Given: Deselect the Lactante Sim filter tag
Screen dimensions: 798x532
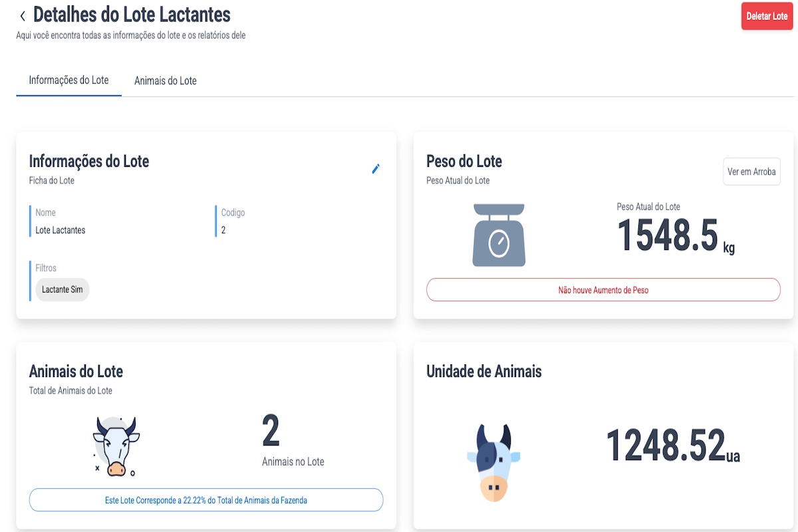Looking at the screenshot, I should click(x=62, y=289).
